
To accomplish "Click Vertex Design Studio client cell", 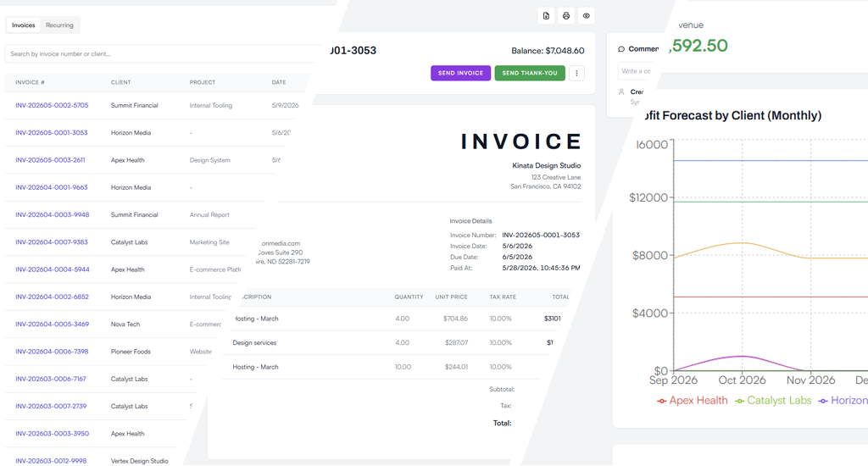I will click(140, 461).
